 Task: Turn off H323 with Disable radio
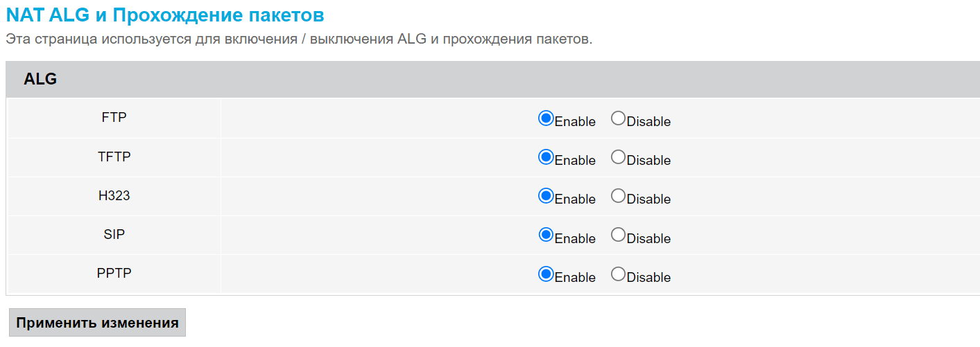pyautogui.click(x=618, y=196)
